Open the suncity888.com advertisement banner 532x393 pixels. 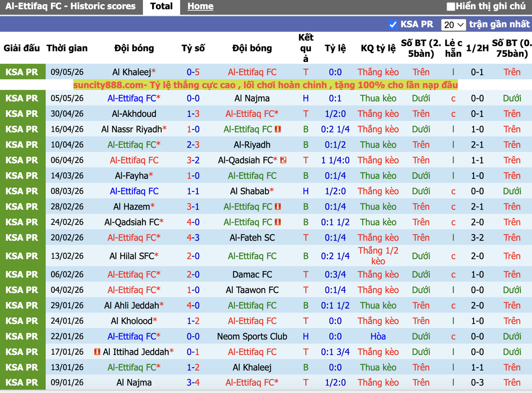[x=266, y=85]
